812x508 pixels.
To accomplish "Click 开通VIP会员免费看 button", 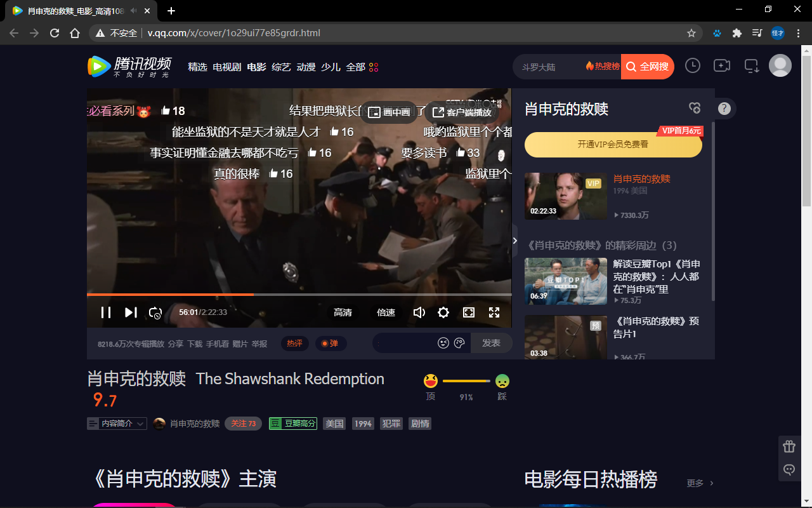I will tap(613, 145).
